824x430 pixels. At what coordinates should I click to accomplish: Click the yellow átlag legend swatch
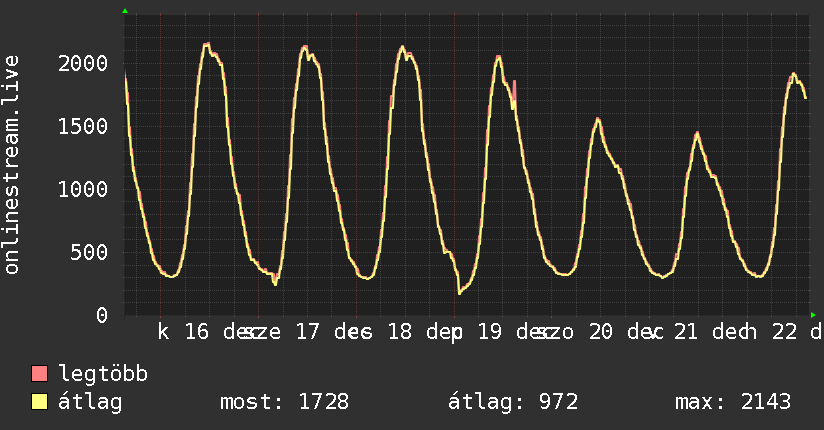(39, 401)
